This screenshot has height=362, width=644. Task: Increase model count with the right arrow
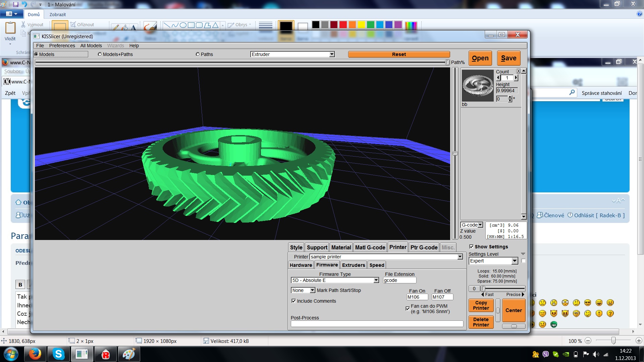516,78
